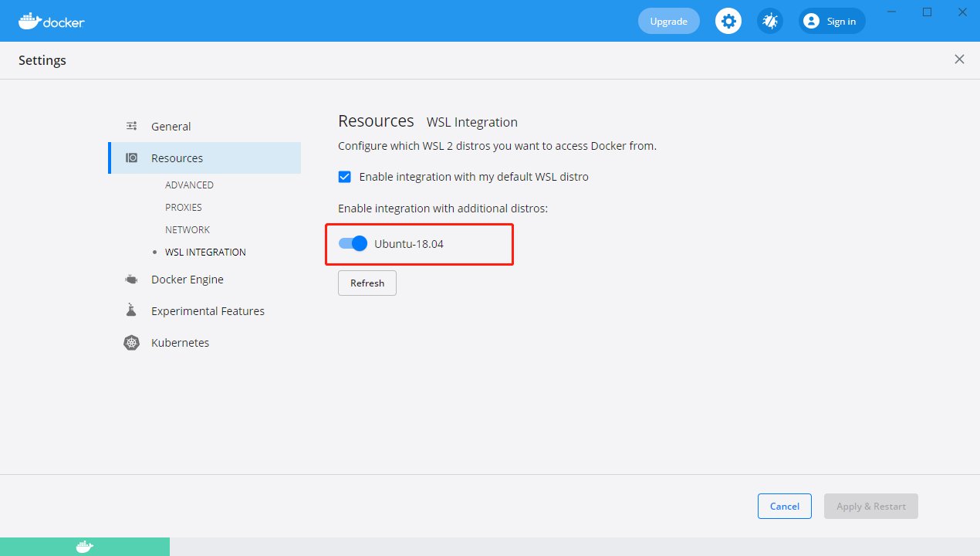Click the Cancel button
The height and width of the screenshot is (556, 980).
784,507
